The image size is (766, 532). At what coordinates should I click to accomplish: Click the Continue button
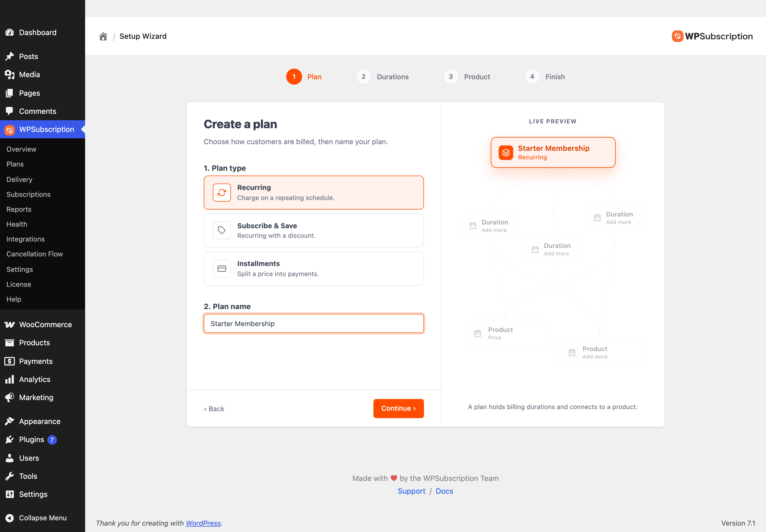pyautogui.click(x=398, y=408)
